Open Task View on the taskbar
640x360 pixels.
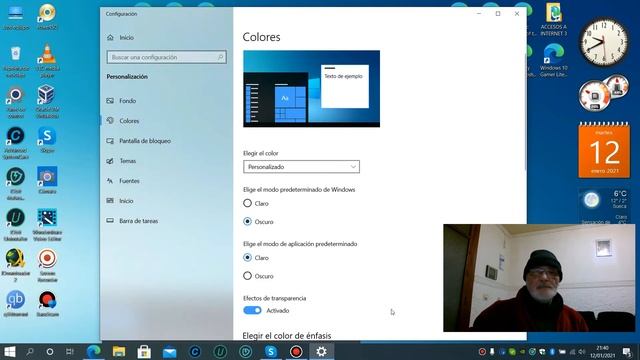pos(70,351)
